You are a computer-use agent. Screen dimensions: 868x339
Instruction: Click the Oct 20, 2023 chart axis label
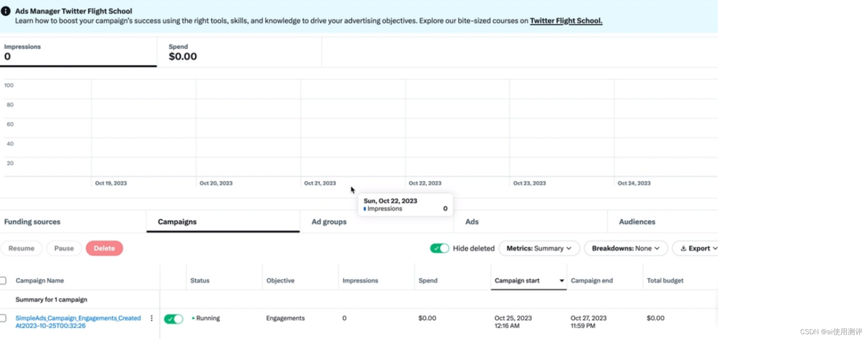point(216,183)
